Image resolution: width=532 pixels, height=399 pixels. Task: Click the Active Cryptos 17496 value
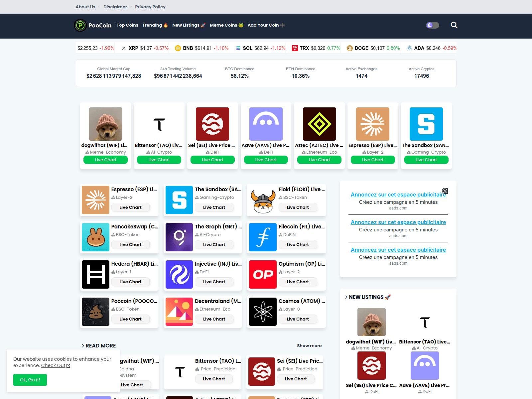pyautogui.click(x=422, y=76)
